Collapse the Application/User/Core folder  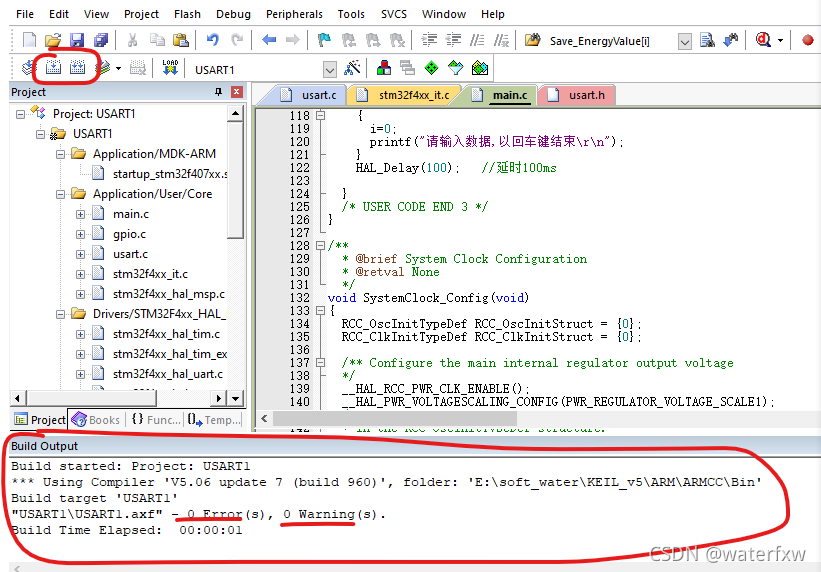coord(60,194)
